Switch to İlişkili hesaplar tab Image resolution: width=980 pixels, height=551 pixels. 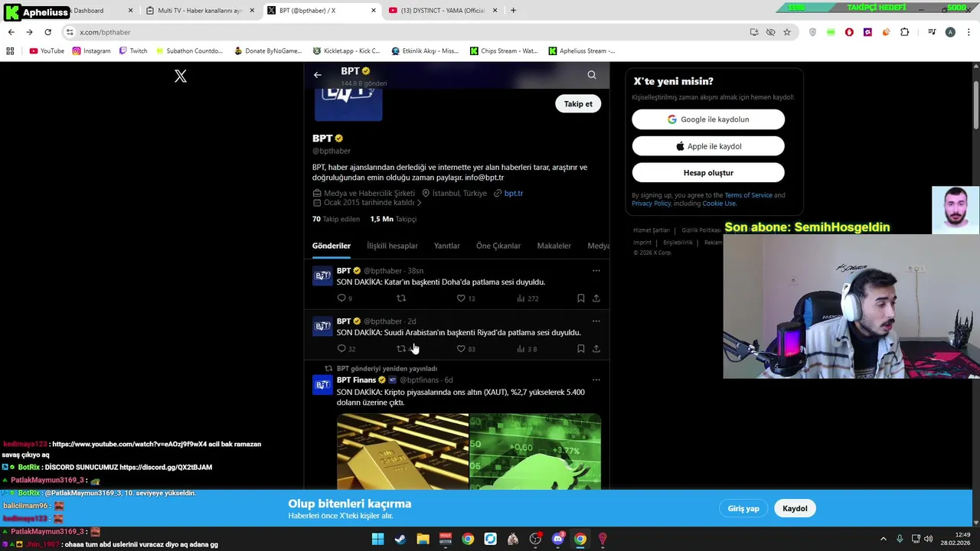(392, 246)
